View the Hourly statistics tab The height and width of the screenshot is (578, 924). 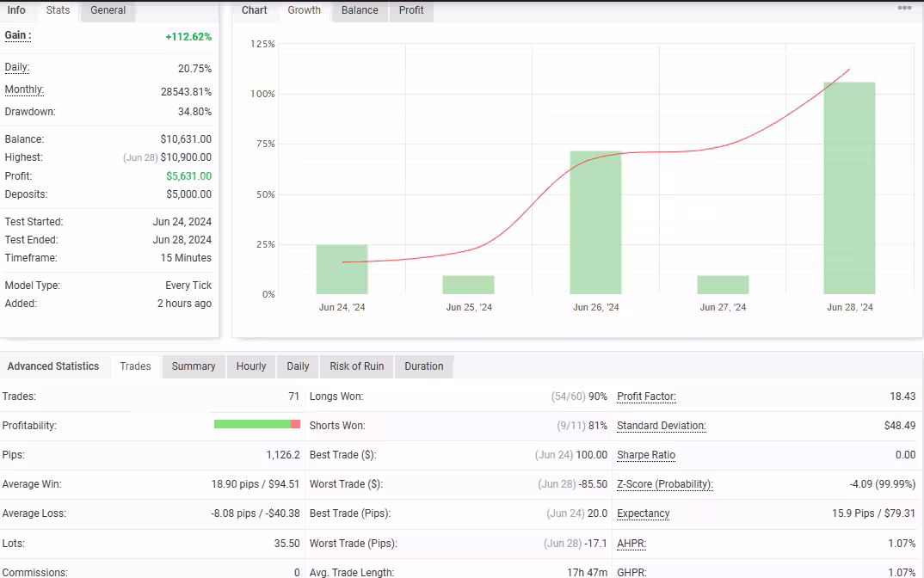pos(251,366)
